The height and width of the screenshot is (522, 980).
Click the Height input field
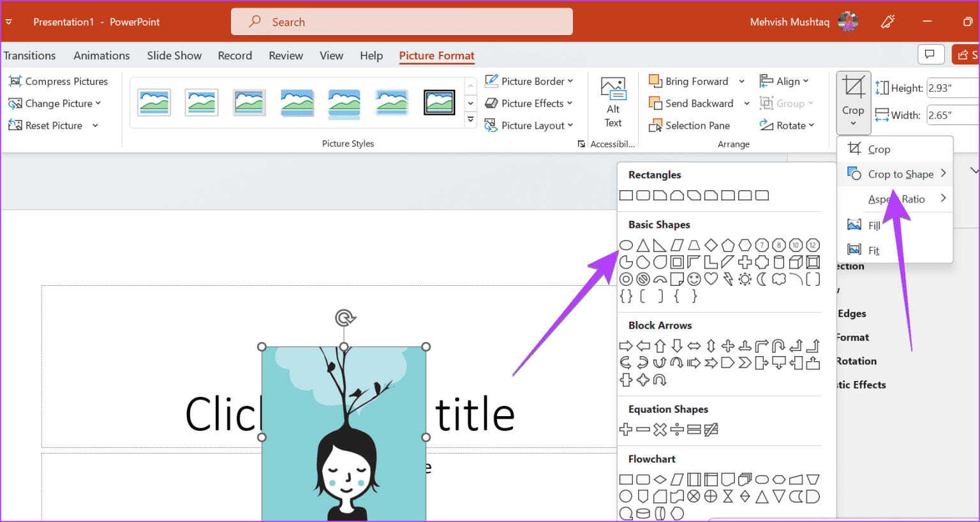pyautogui.click(x=952, y=88)
